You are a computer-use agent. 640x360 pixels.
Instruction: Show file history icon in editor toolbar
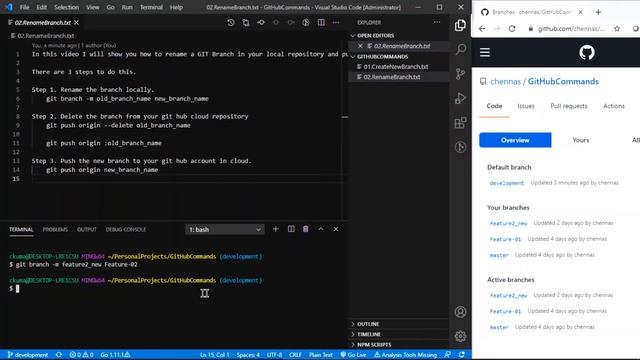231,22
